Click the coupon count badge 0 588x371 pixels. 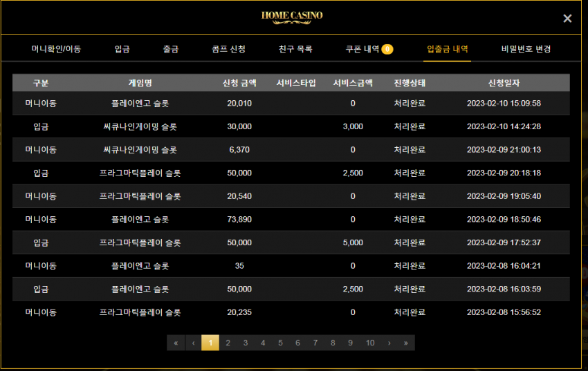(387, 49)
